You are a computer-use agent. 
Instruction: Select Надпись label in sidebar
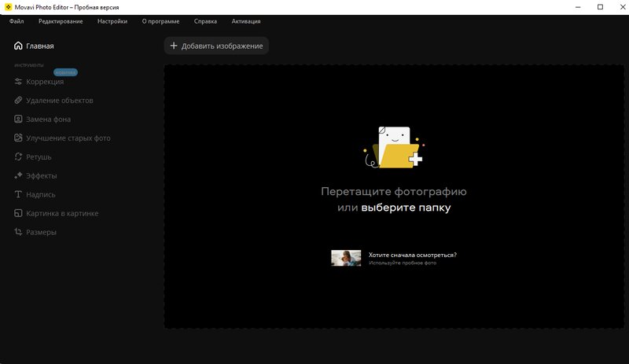(x=41, y=195)
